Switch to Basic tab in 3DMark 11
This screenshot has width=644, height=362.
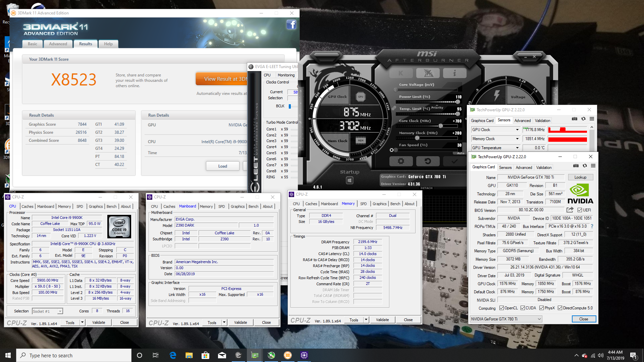(33, 44)
